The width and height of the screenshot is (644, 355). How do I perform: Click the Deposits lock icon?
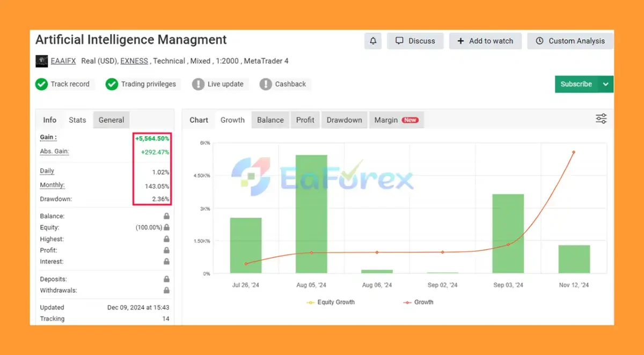(x=166, y=279)
